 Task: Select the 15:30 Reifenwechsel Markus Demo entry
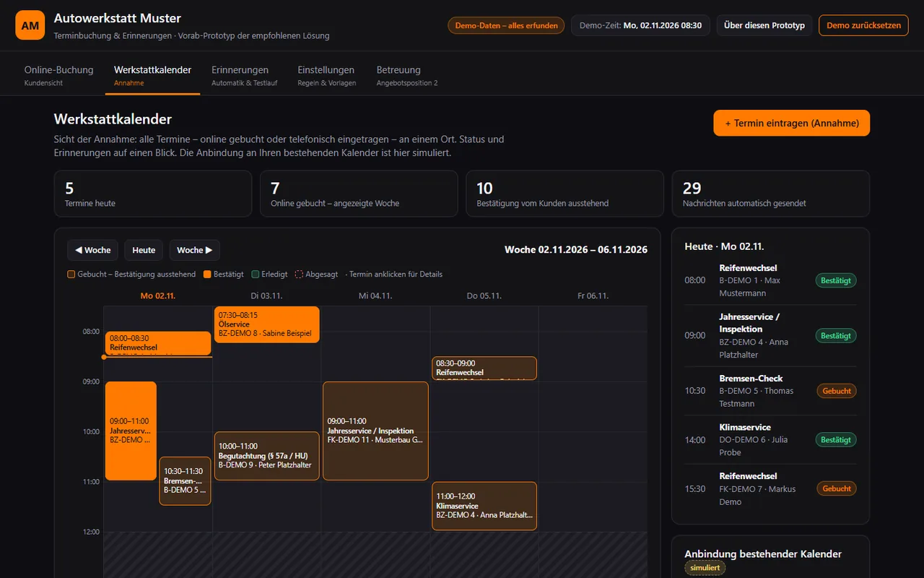[771, 488]
